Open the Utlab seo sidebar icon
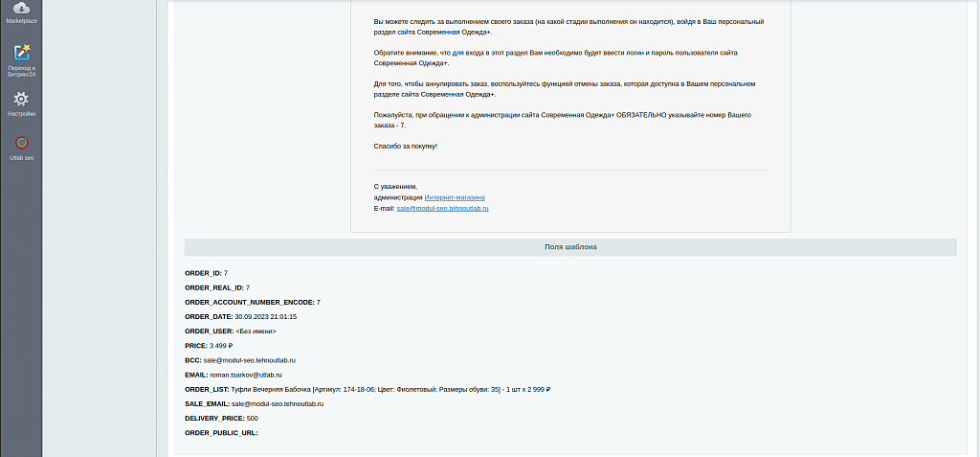The height and width of the screenshot is (457, 980). (21, 143)
